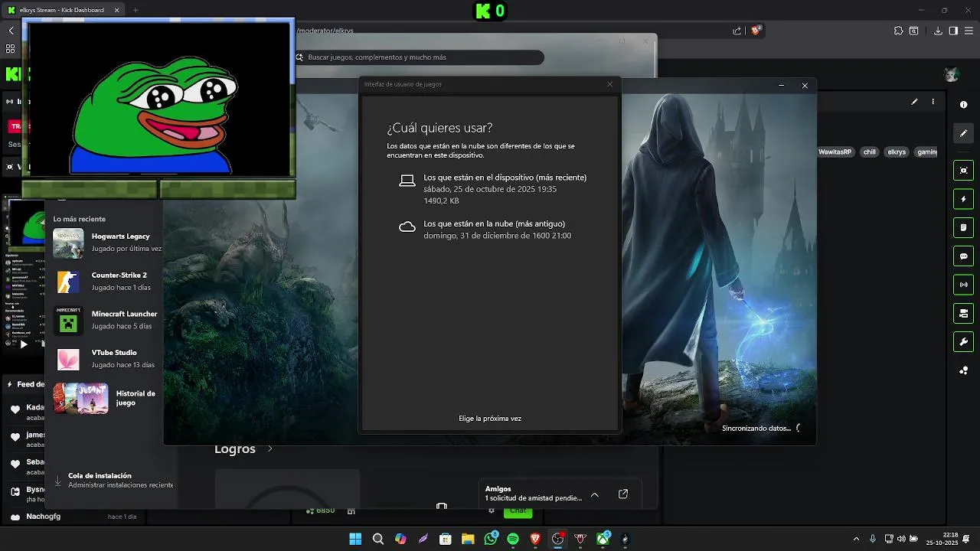980x551 pixels.
Task: Close the game UI sync dialog
Action: coord(609,84)
